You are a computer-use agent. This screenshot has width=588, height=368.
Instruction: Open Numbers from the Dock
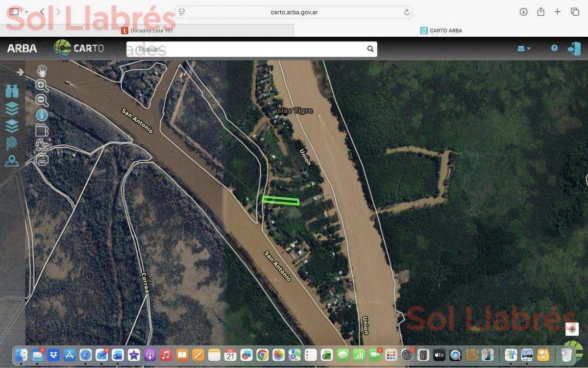(x=359, y=354)
